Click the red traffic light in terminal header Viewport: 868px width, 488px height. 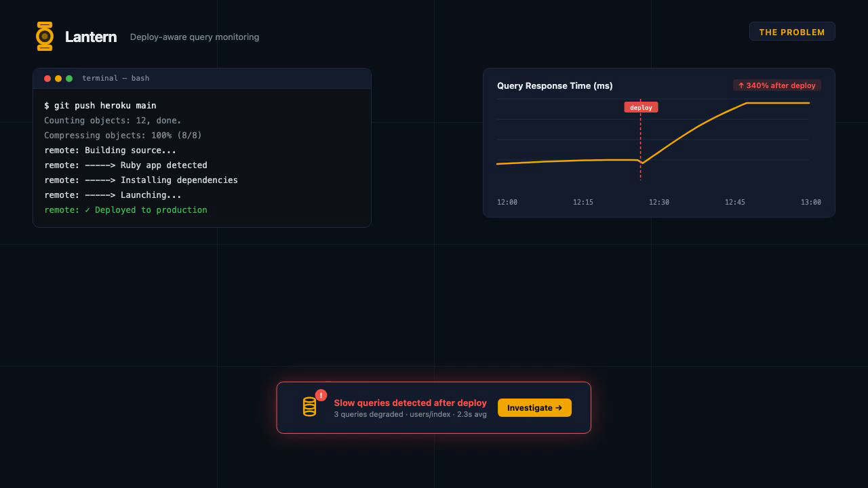pyautogui.click(x=47, y=78)
